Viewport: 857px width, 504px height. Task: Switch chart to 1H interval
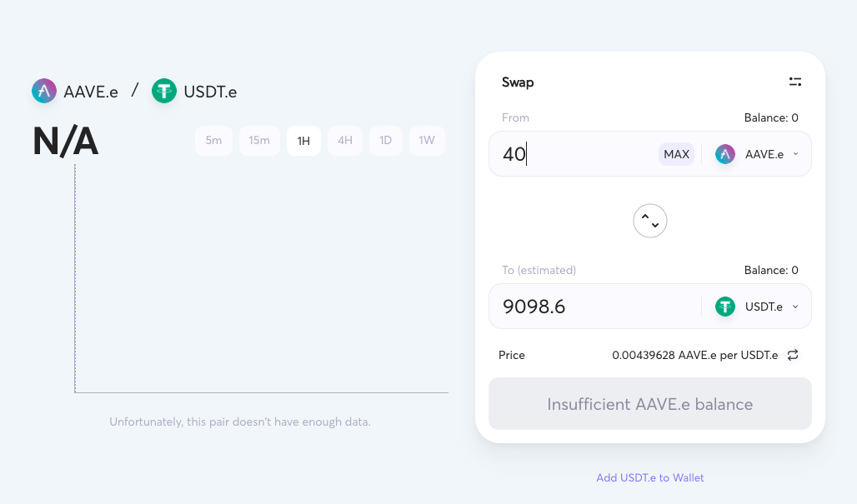pyautogui.click(x=304, y=141)
